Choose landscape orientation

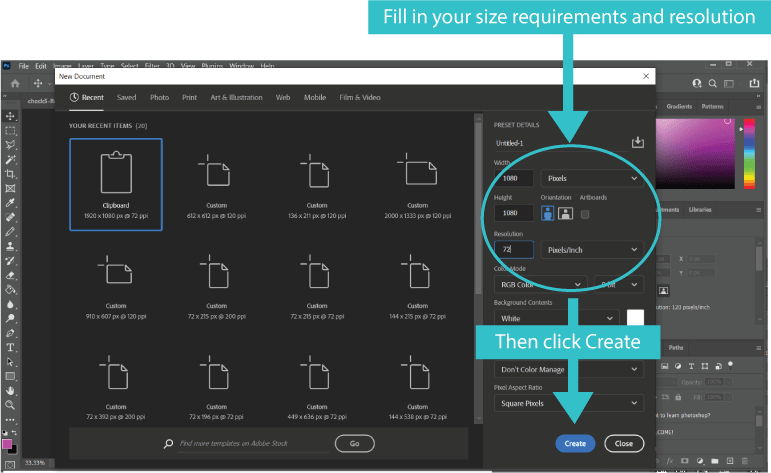coord(565,213)
